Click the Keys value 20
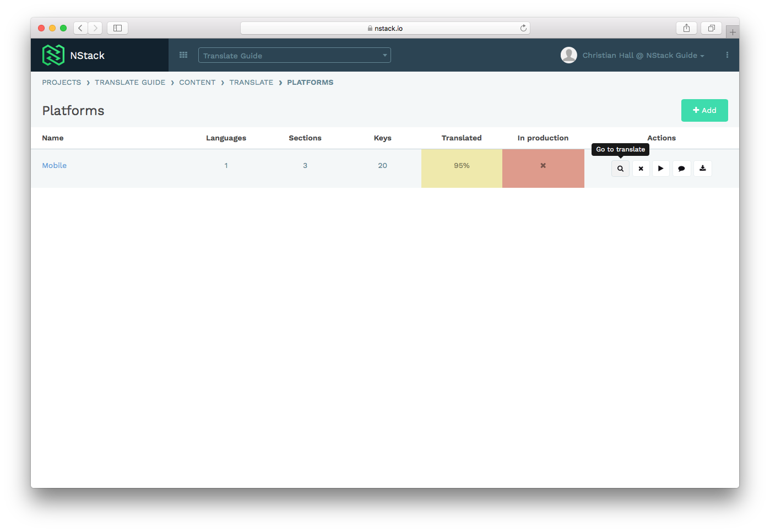The image size is (770, 532). pos(383,166)
